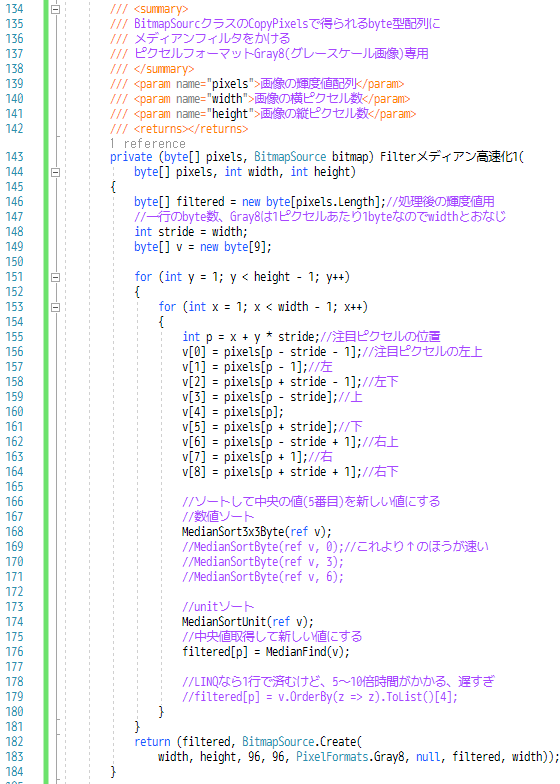Click the v[0] assignment line
The image size is (560, 784).
(x=272, y=352)
